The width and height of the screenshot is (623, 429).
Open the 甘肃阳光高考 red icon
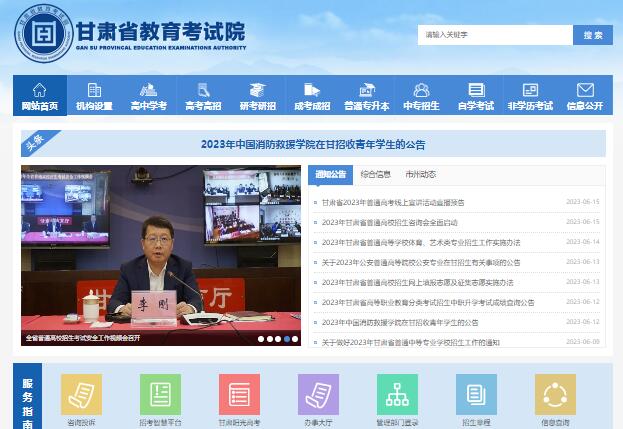[240, 394]
